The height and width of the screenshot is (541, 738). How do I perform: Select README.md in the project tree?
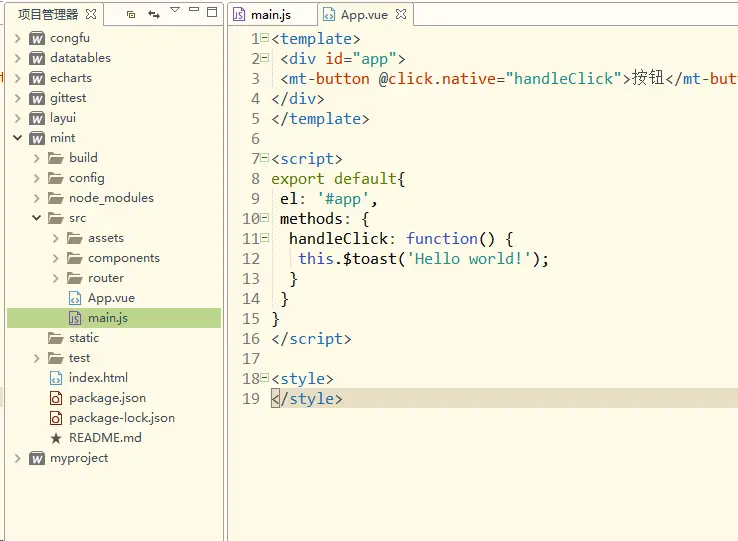[x=105, y=438]
